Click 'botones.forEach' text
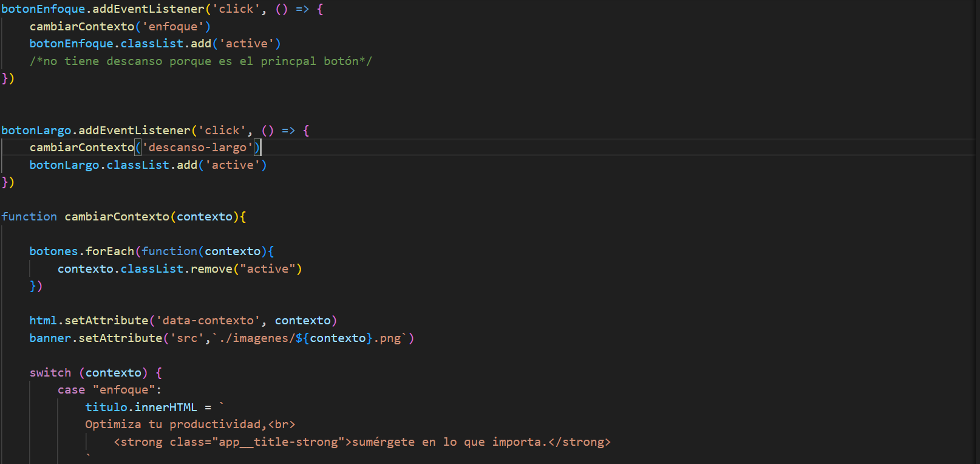This screenshot has width=980, height=464. (x=82, y=251)
